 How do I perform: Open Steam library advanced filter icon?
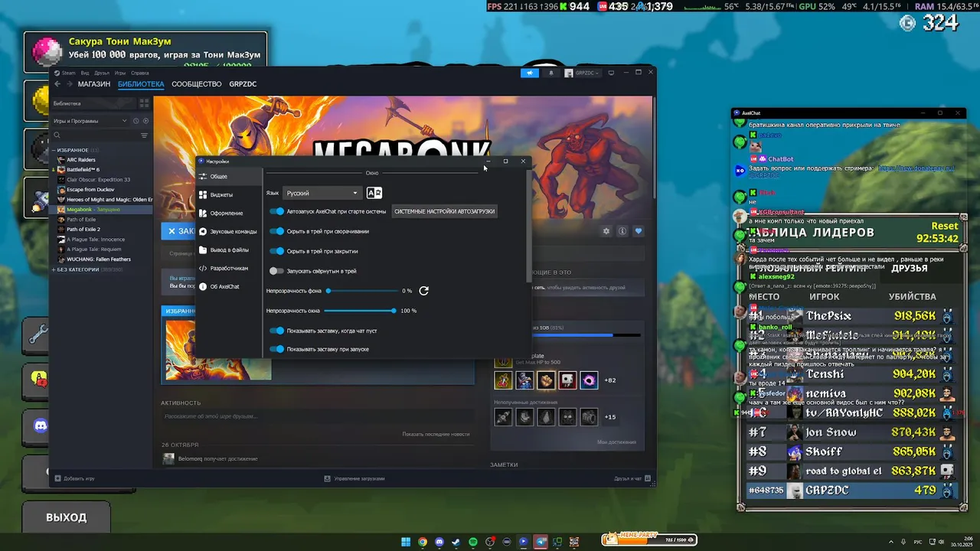[x=144, y=135]
